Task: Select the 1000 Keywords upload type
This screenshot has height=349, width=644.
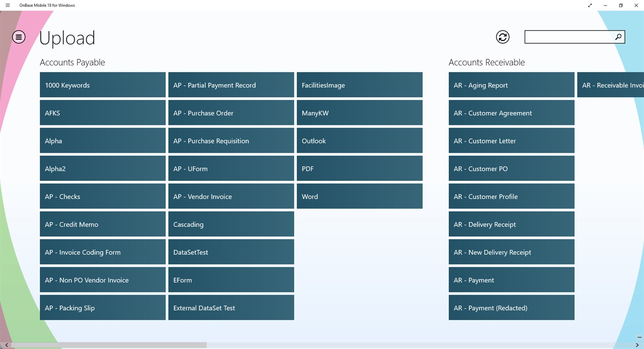Action: click(x=102, y=85)
